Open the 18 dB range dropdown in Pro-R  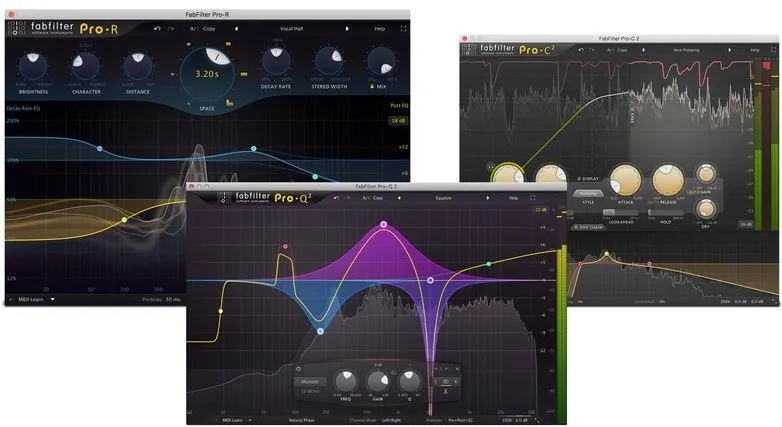[x=398, y=121]
